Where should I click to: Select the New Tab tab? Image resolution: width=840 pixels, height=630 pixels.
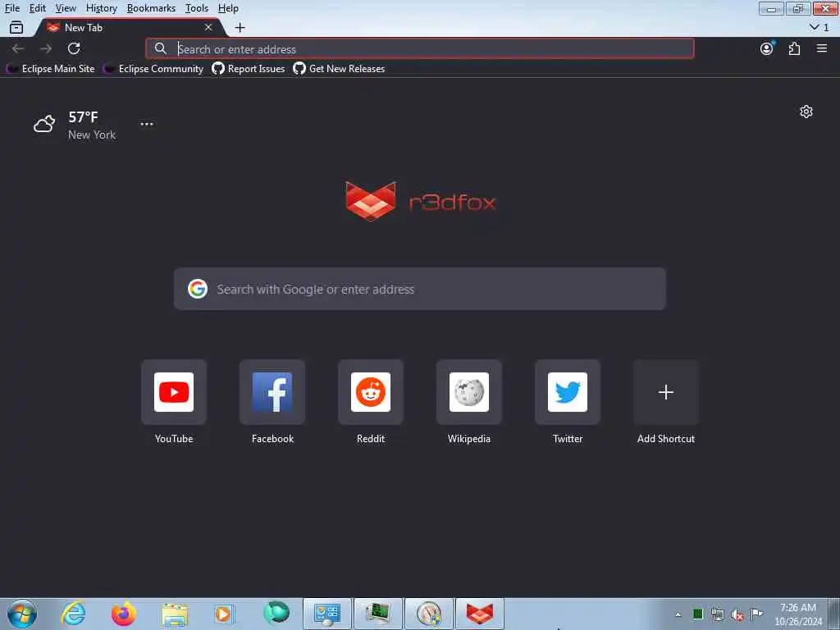tap(129, 27)
